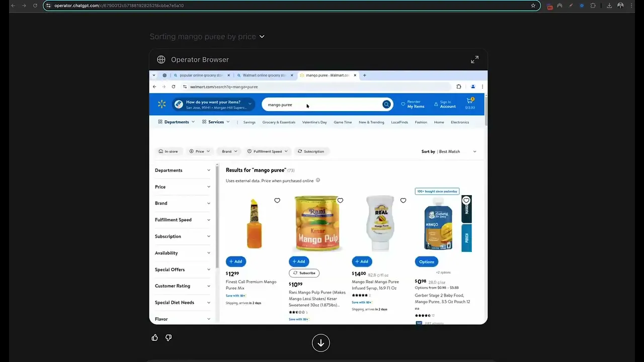Click the inner browser back arrow

[154, 86]
